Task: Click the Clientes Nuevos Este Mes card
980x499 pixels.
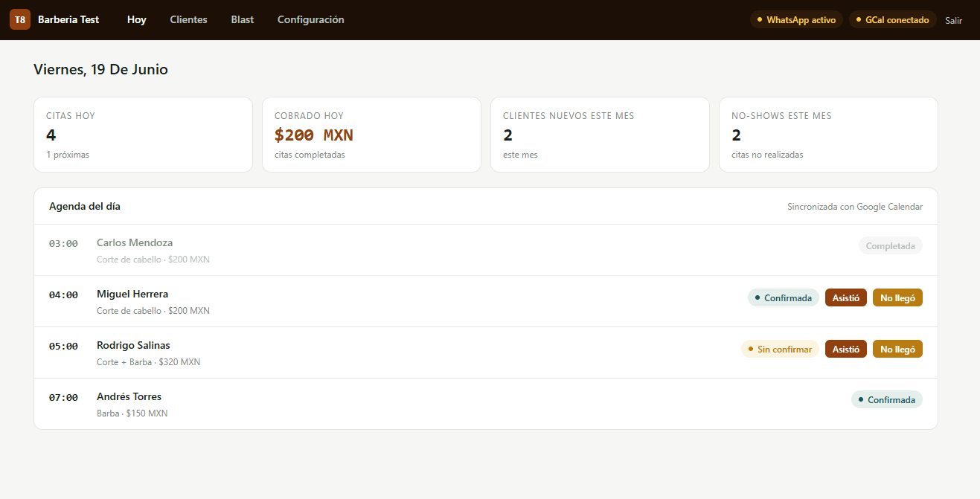Action: point(600,135)
